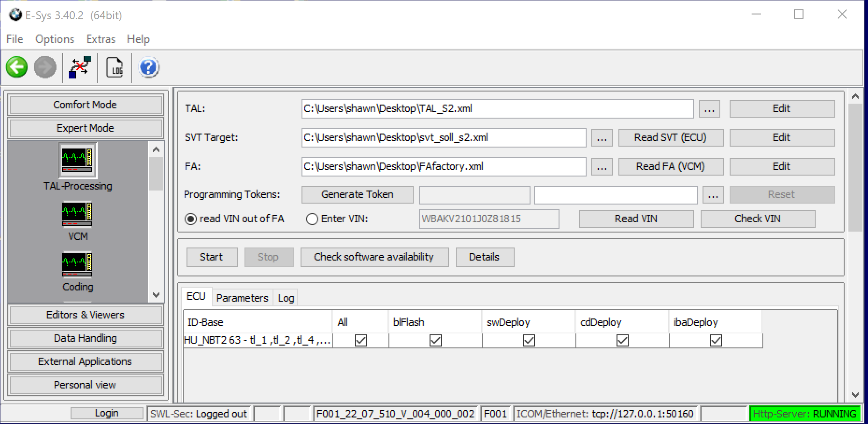Viewport: 868px width, 424px height.
Task: Toggle the swDeploy checkbox for HU_NBT2
Action: click(x=529, y=340)
